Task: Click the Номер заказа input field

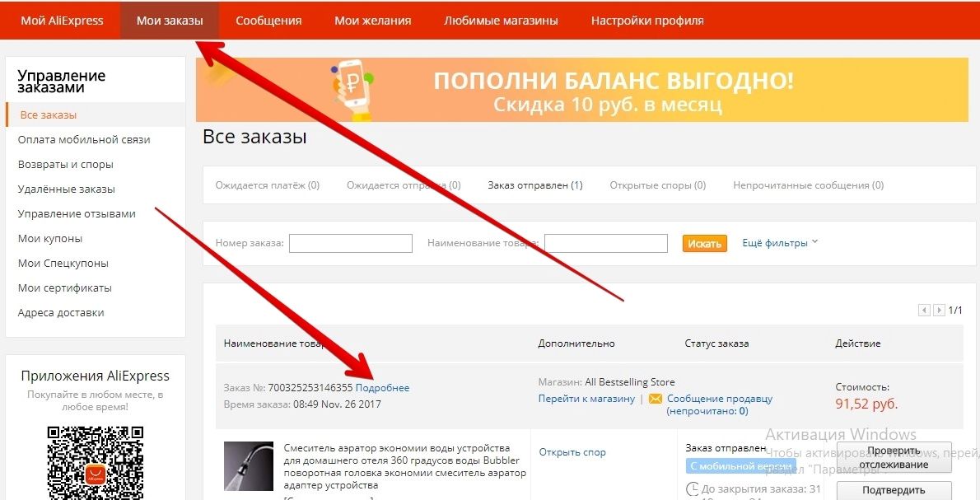Action: (351, 243)
